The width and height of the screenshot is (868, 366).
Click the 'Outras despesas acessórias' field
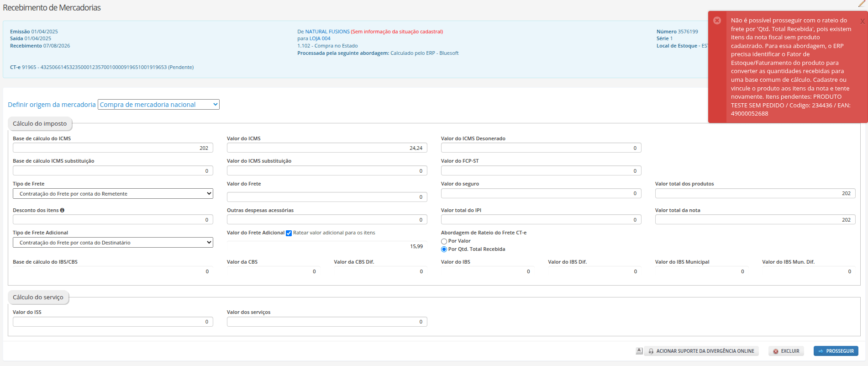click(327, 220)
